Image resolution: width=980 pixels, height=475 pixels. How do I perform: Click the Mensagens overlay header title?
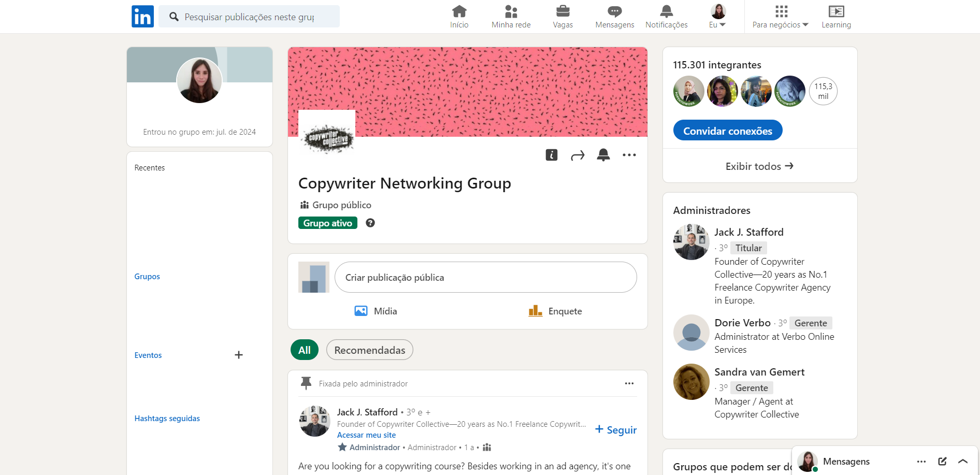[x=846, y=461]
